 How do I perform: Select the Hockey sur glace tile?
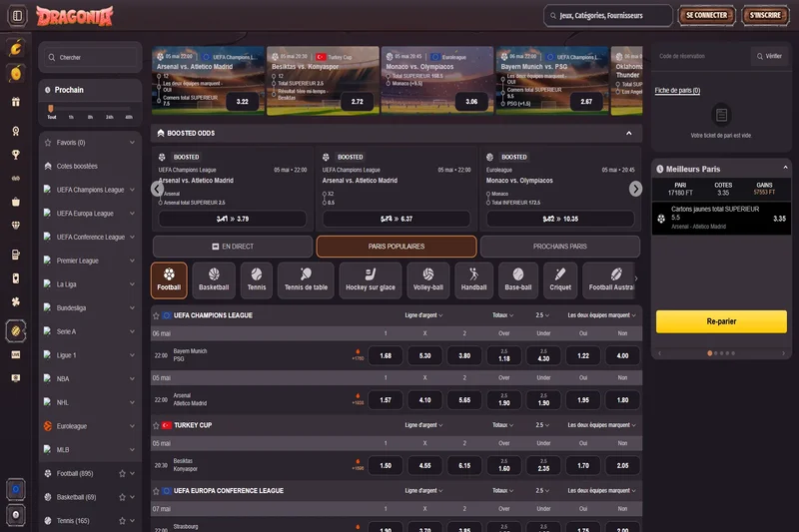(x=371, y=280)
